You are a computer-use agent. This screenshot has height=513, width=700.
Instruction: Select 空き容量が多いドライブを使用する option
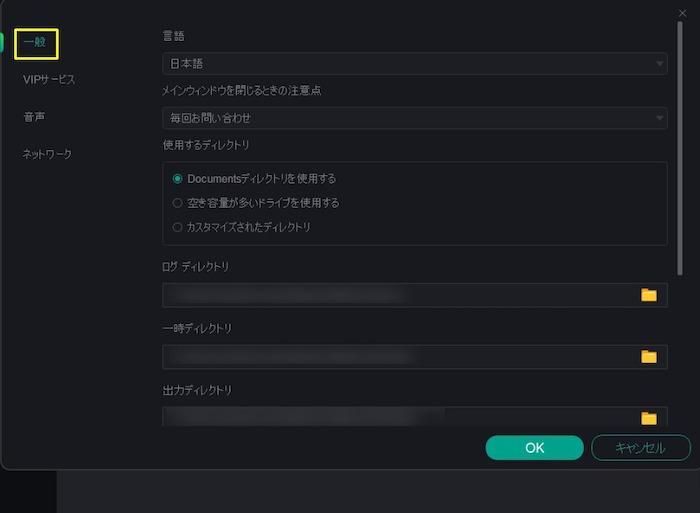(x=177, y=203)
